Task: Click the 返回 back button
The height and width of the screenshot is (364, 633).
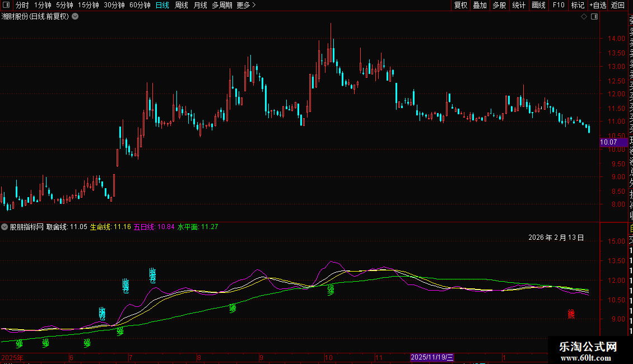Action: click(x=618, y=5)
